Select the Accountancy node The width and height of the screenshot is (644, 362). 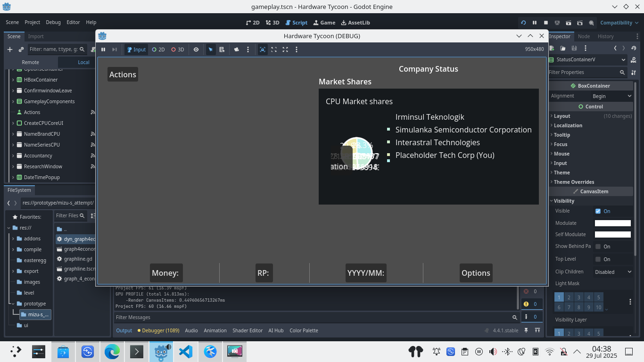[x=38, y=156]
